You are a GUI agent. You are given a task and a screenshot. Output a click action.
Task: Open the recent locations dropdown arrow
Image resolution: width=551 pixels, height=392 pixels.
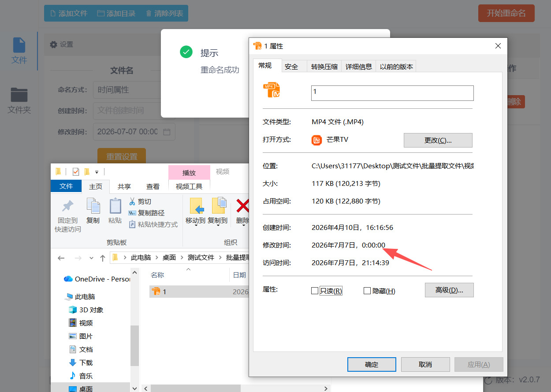coord(91,258)
